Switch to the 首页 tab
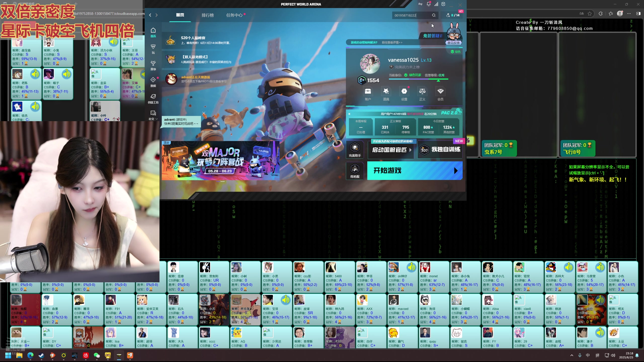Image resolution: width=644 pixels, height=362 pixels. pos(180,15)
